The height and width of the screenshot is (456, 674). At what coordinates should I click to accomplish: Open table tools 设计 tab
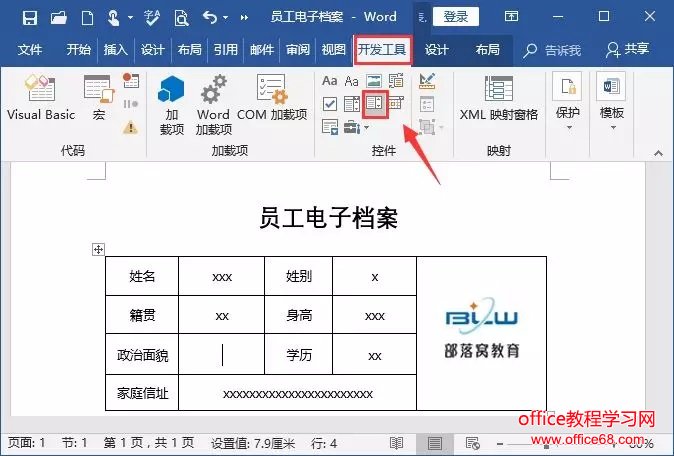coord(437,50)
